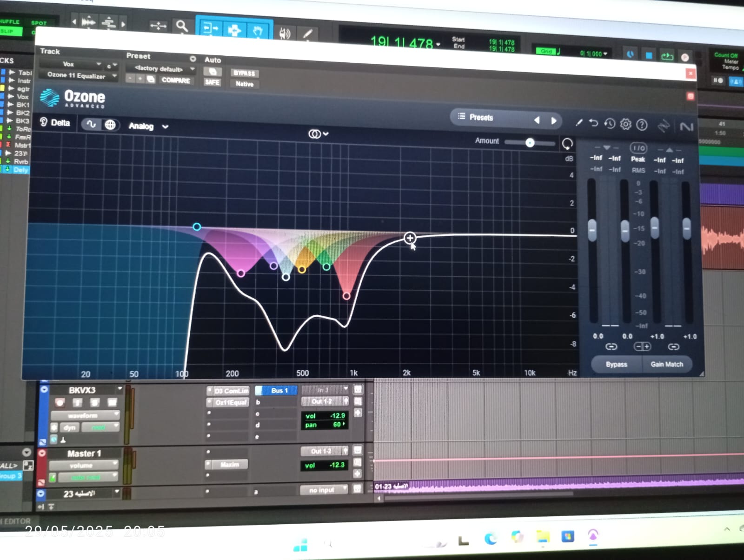Click the Native format button

pos(244,84)
